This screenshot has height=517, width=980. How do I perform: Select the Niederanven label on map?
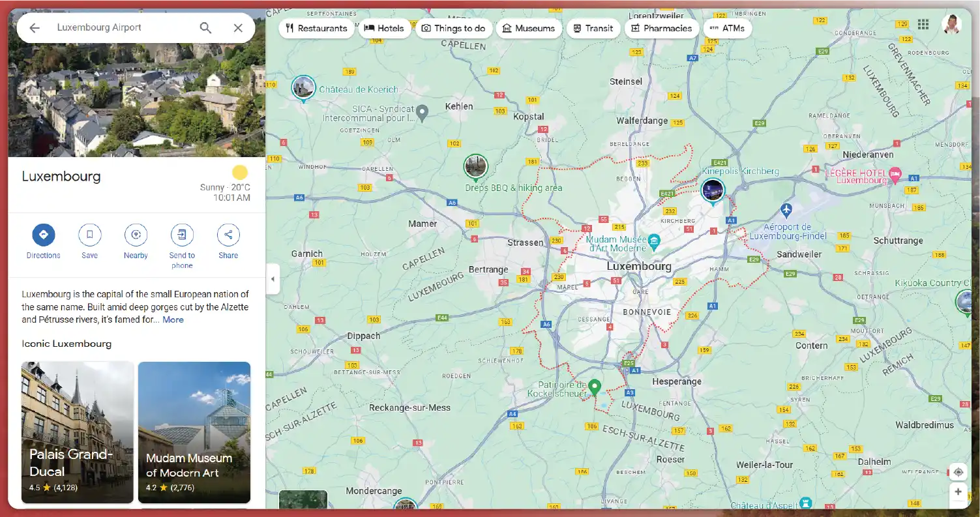(868, 155)
